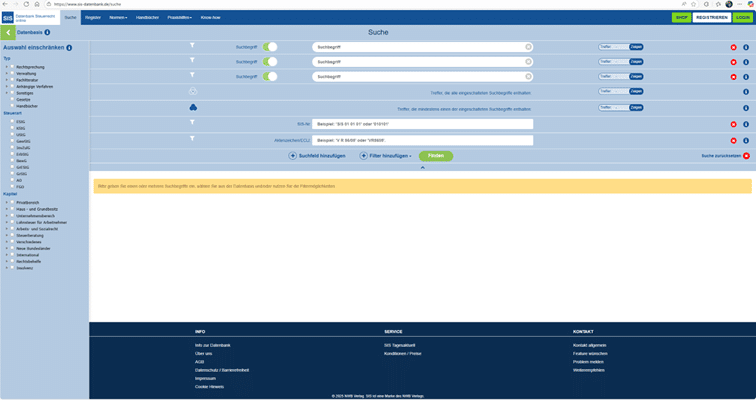Click the plus icon for Suchfeld hinzufügen
The width and height of the screenshot is (756, 400).
coord(292,156)
